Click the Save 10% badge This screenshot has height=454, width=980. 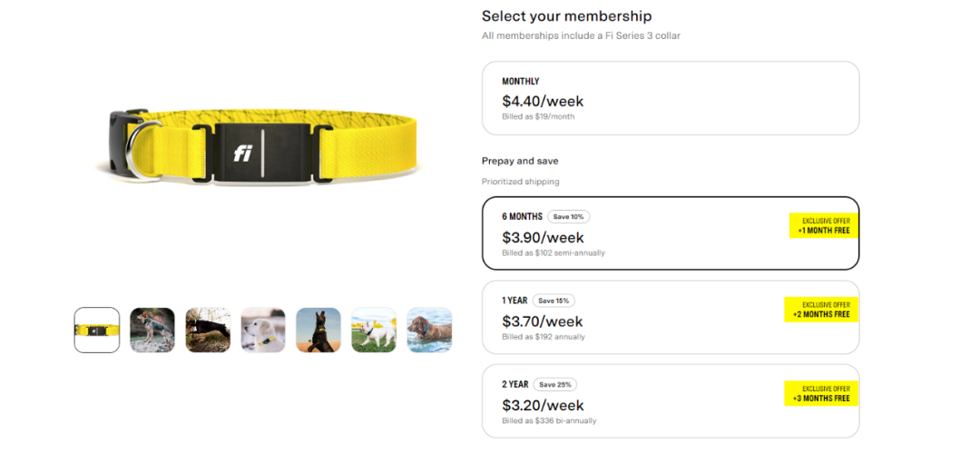click(x=569, y=217)
